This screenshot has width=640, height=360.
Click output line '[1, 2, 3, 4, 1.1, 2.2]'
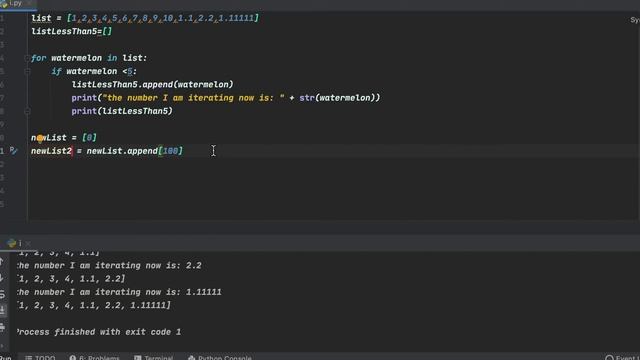coord(71,279)
